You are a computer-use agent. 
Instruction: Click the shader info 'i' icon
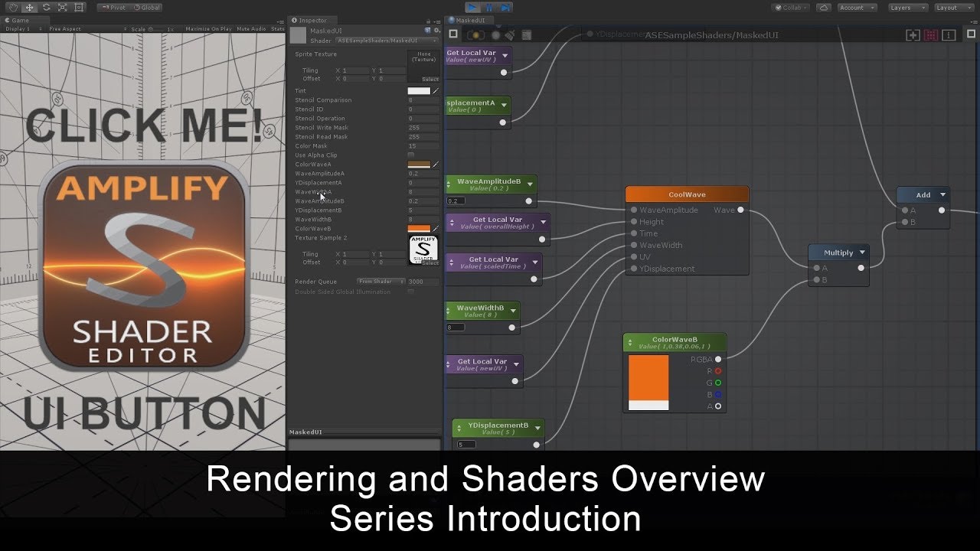tap(949, 35)
